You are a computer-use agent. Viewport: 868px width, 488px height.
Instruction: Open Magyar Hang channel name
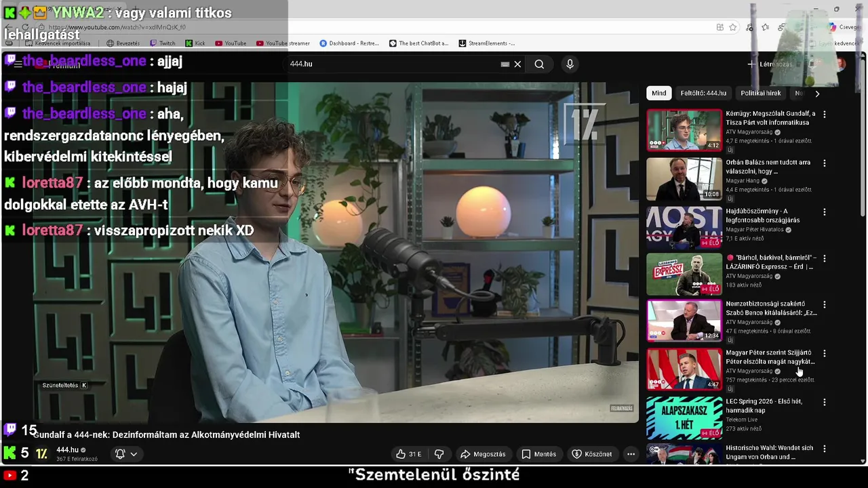pyautogui.click(x=743, y=181)
